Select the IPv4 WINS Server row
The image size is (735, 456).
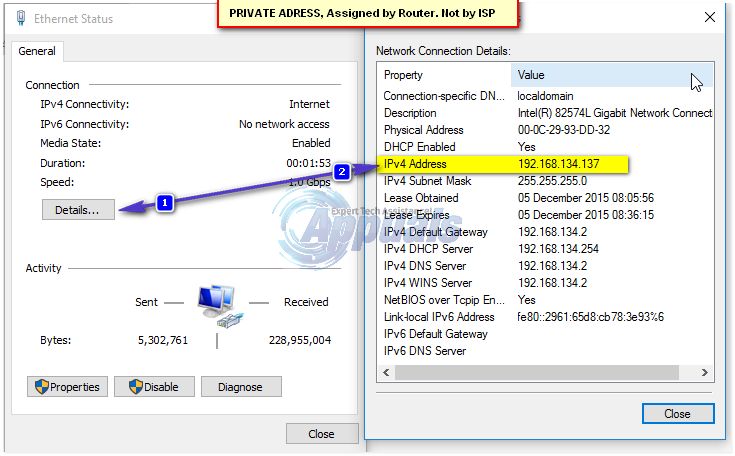pos(545,283)
